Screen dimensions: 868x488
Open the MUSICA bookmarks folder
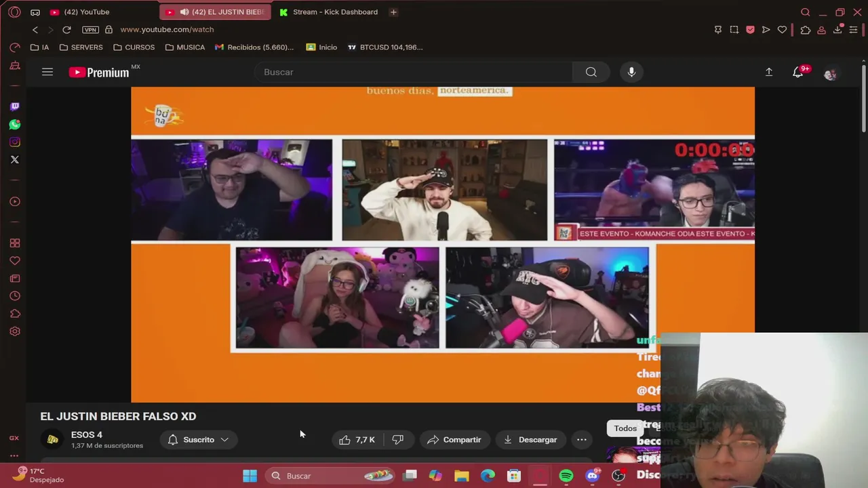185,47
